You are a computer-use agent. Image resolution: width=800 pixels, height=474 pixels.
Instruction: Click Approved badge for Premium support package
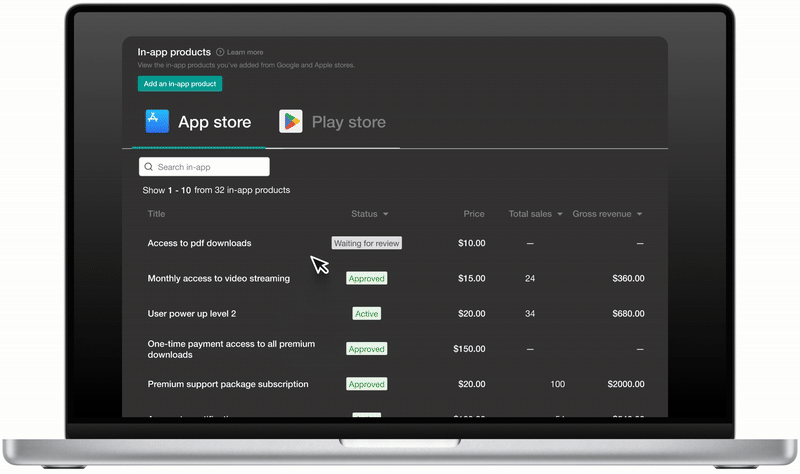click(x=367, y=384)
